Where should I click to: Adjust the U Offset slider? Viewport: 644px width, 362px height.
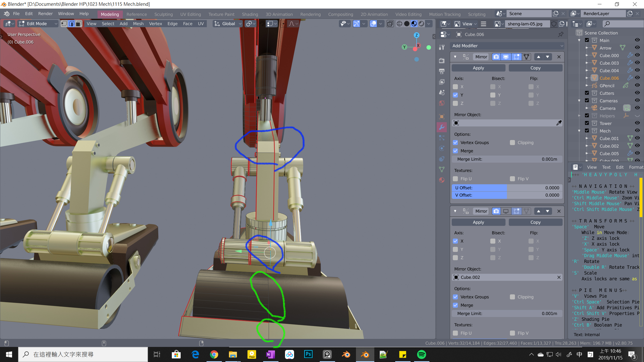point(507,188)
